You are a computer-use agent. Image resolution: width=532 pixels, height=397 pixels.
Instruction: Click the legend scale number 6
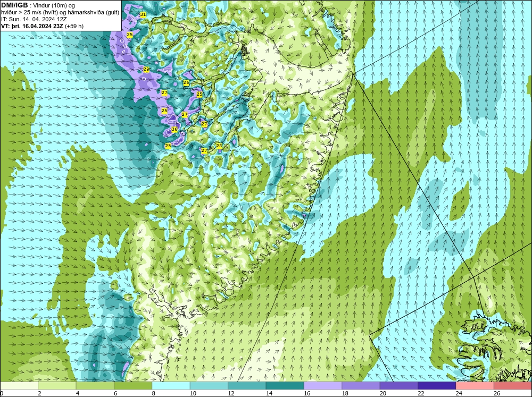115,393
